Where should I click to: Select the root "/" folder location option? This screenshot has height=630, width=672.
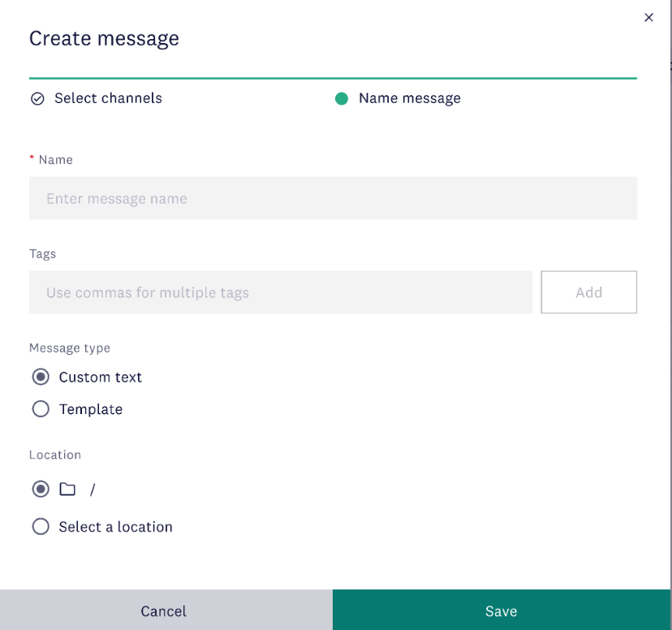pyautogui.click(x=41, y=489)
